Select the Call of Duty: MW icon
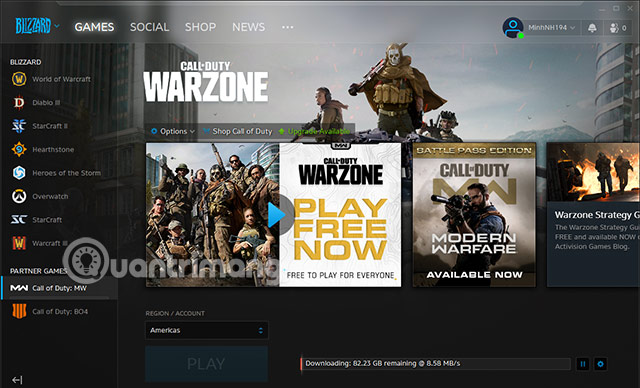 pyautogui.click(x=19, y=288)
